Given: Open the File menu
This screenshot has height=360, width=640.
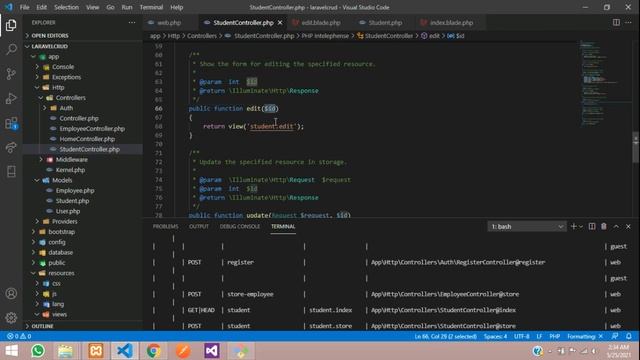Looking at the screenshot, I should (x=24, y=7).
